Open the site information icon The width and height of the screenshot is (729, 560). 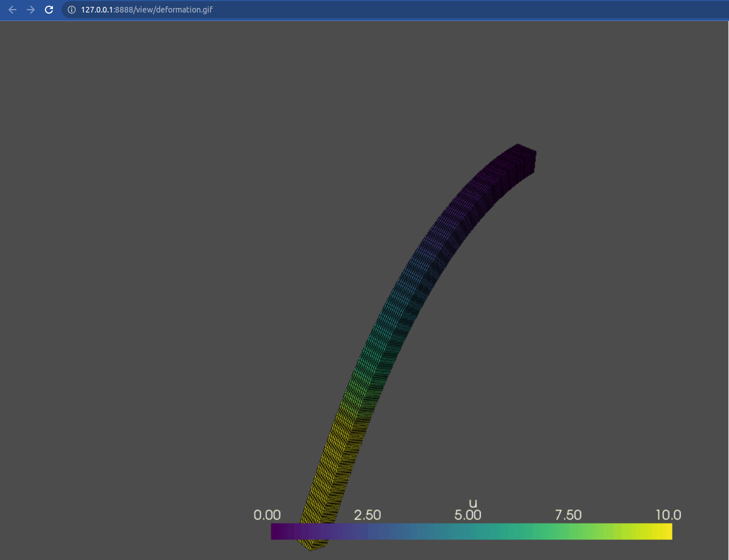(72, 10)
